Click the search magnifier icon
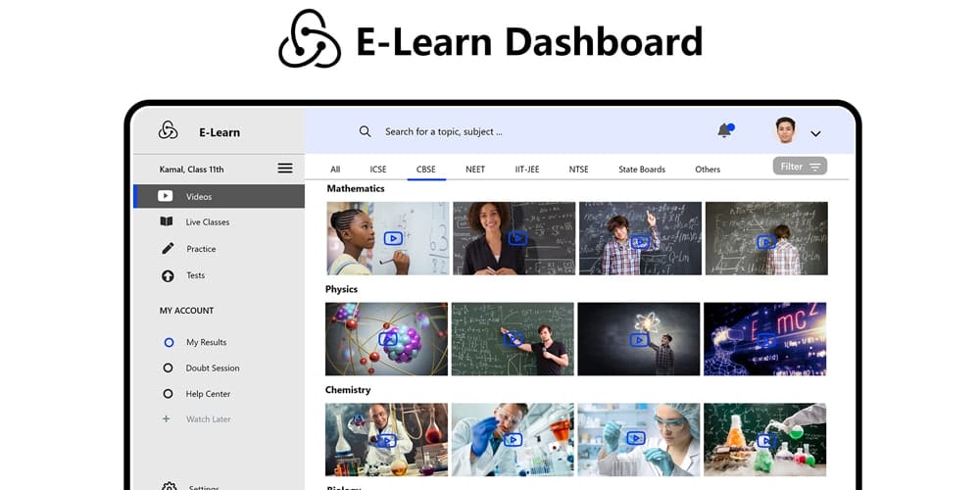The width and height of the screenshot is (980, 490). [365, 131]
